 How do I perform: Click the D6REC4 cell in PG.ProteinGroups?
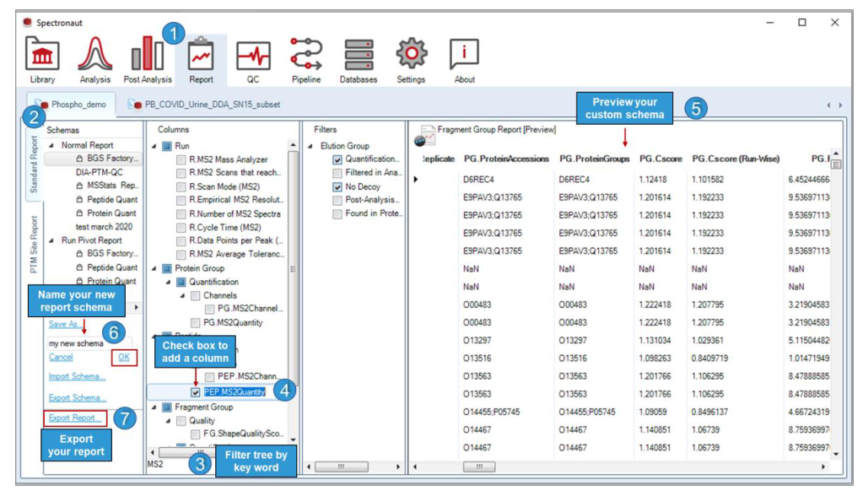(x=574, y=180)
